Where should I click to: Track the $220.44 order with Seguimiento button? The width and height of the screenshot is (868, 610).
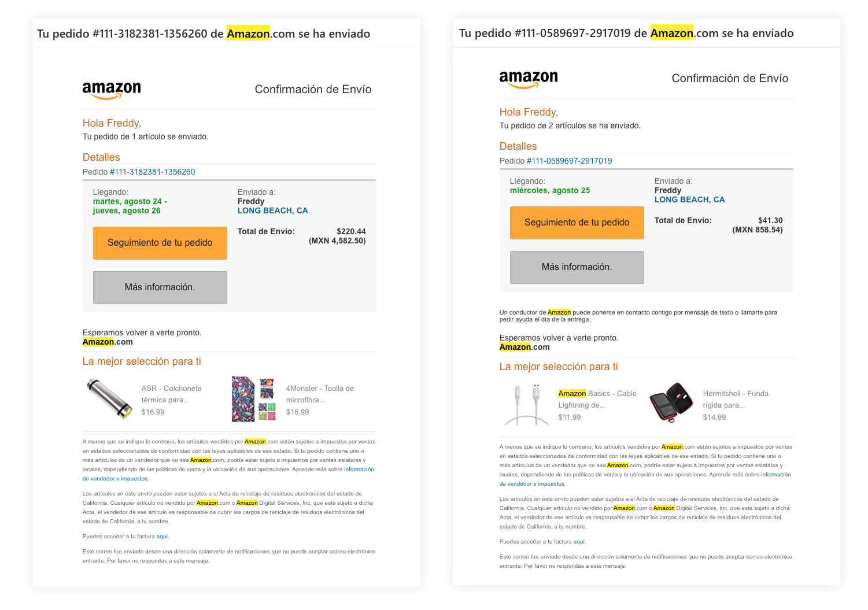point(160,243)
